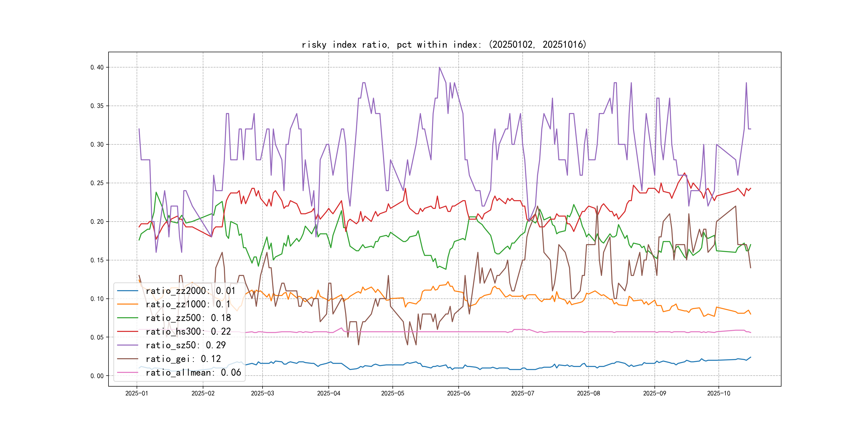Click the brown line swatch in legend
Screen dimensions: 868x434
click(127, 359)
